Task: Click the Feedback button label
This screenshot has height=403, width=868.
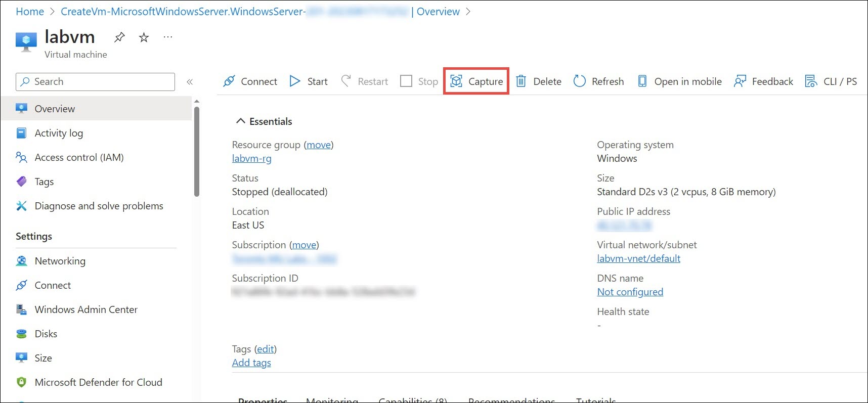Action: [x=772, y=81]
